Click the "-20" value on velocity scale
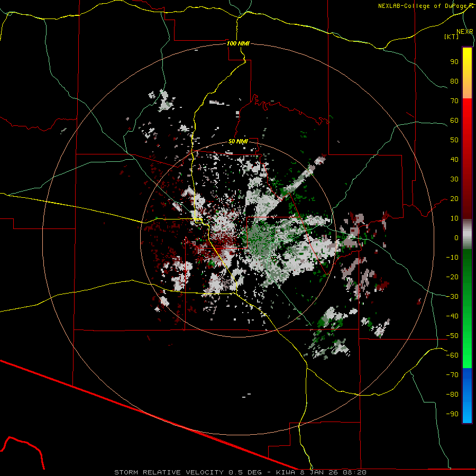Viewport: 476px width, 476px height. point(452,277)
